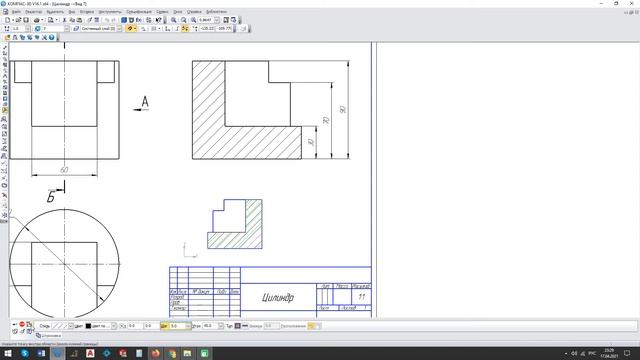Open the Спецификация menu
The height and width of the screenshot is (360, 640).
coord(139,12)
